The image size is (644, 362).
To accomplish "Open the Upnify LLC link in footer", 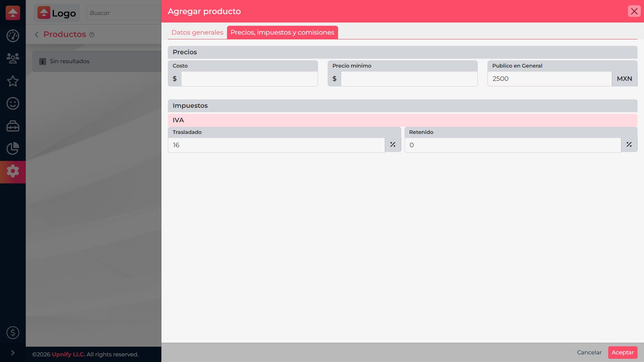I will [68, 354].
